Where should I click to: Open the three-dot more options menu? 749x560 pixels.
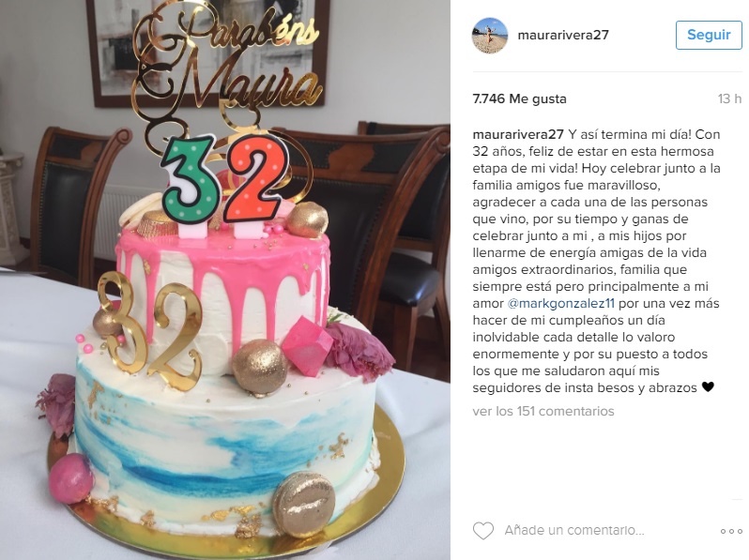pyautogui.click(x=731, y=531)
